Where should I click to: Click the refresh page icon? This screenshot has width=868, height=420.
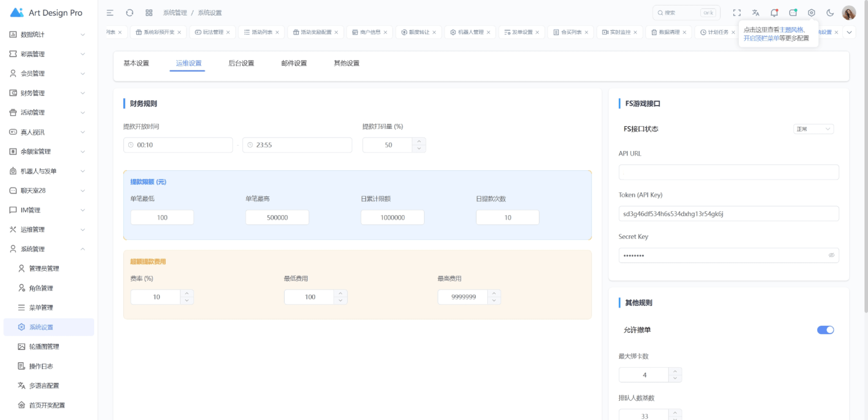(x=130, y=13)
